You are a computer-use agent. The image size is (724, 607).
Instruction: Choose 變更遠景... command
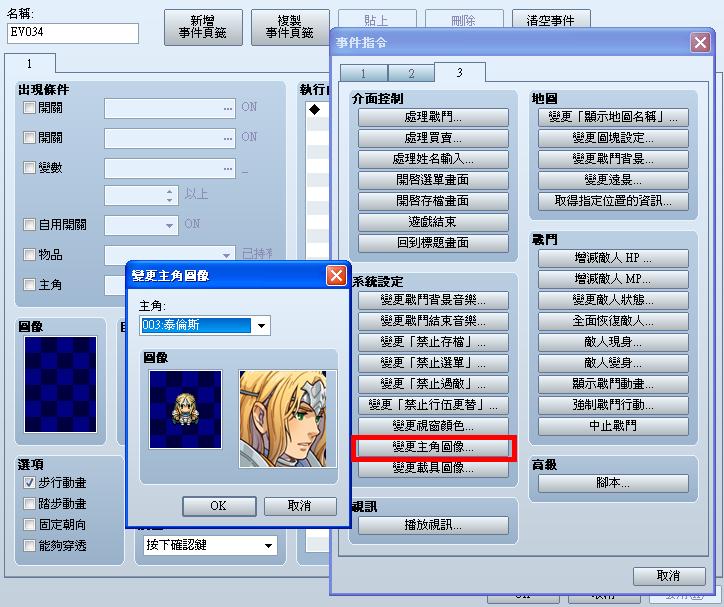(x=613, y=180)
